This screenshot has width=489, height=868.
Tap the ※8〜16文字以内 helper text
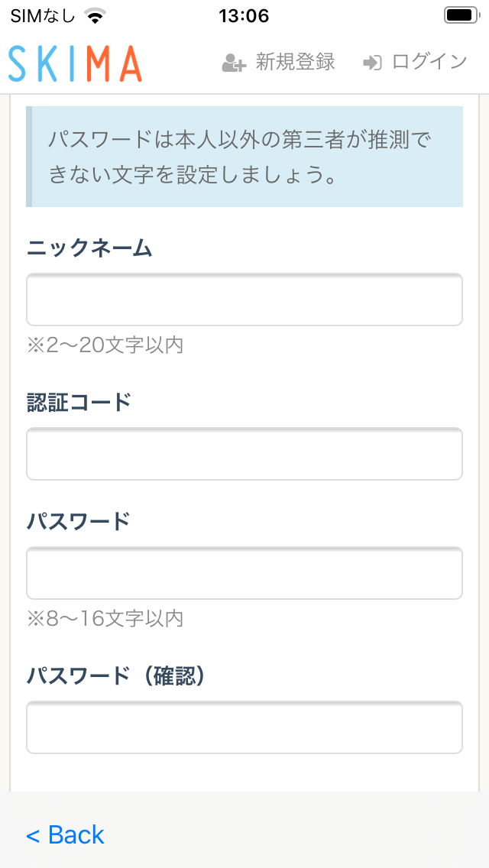point(105,619)
